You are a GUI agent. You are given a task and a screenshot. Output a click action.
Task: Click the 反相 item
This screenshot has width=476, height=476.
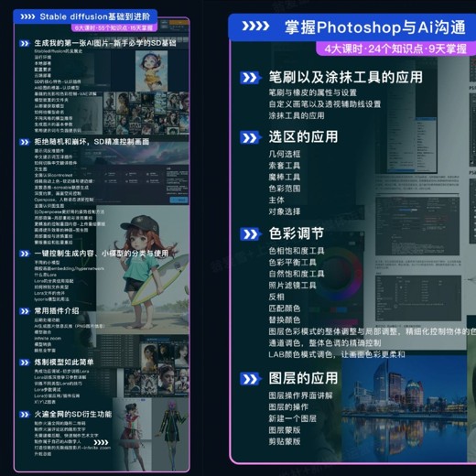[276, 297]
